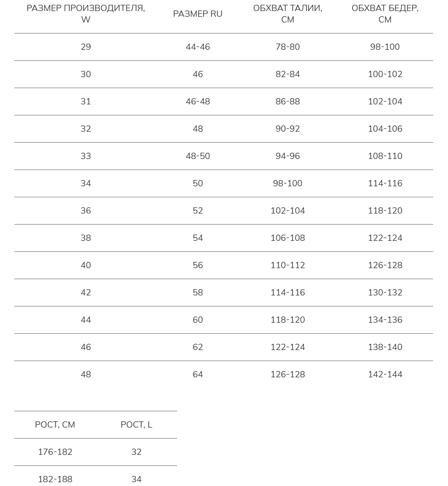Viewport: 448px width, 486px height.
Task: Click RU size 48-50 cell
Action: [x=198, y=156]
